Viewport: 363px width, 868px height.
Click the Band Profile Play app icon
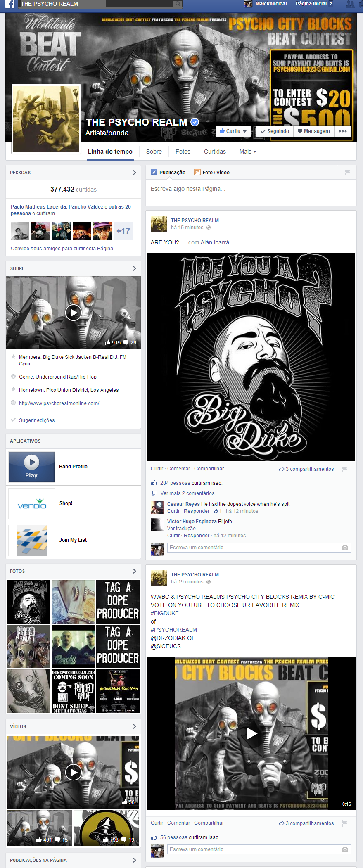click(32, 467)
